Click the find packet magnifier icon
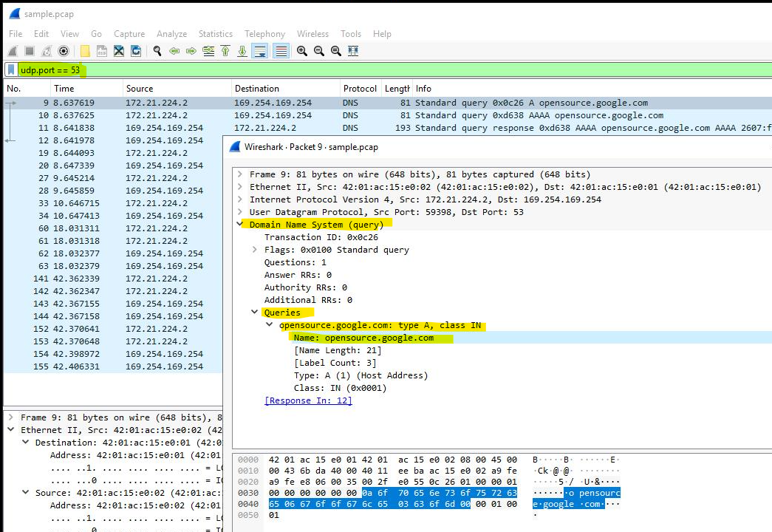The width and height of the screenshot is (772, 532). 157,51
